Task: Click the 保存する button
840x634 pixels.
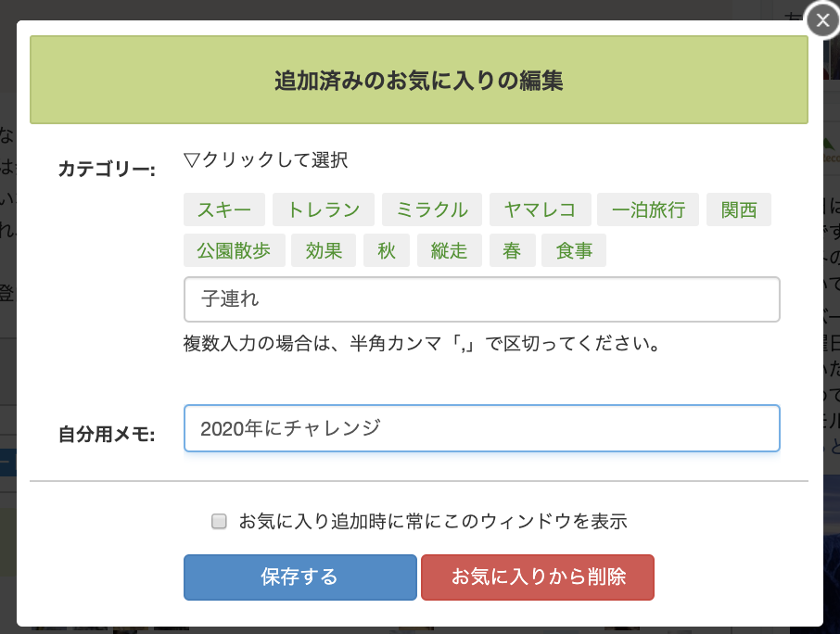Action: pyautogui.click(x=300, y=577)
